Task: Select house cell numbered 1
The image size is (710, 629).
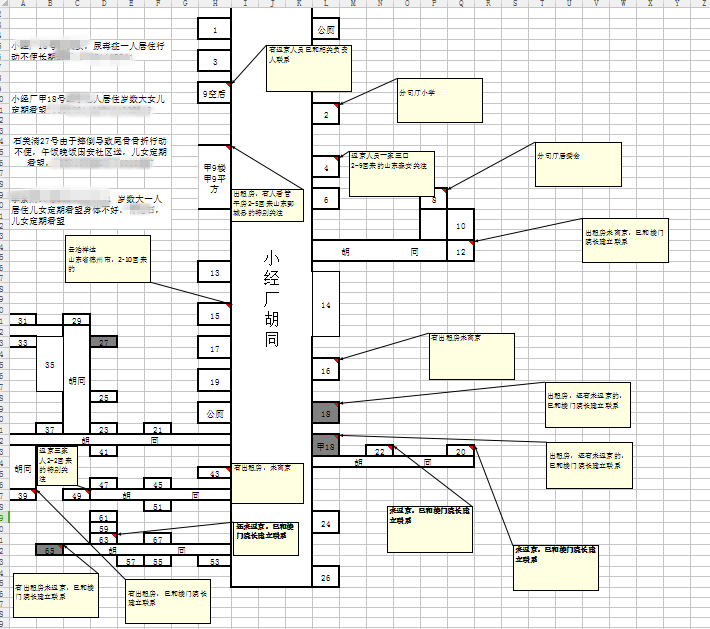Action: click(214, 31)
